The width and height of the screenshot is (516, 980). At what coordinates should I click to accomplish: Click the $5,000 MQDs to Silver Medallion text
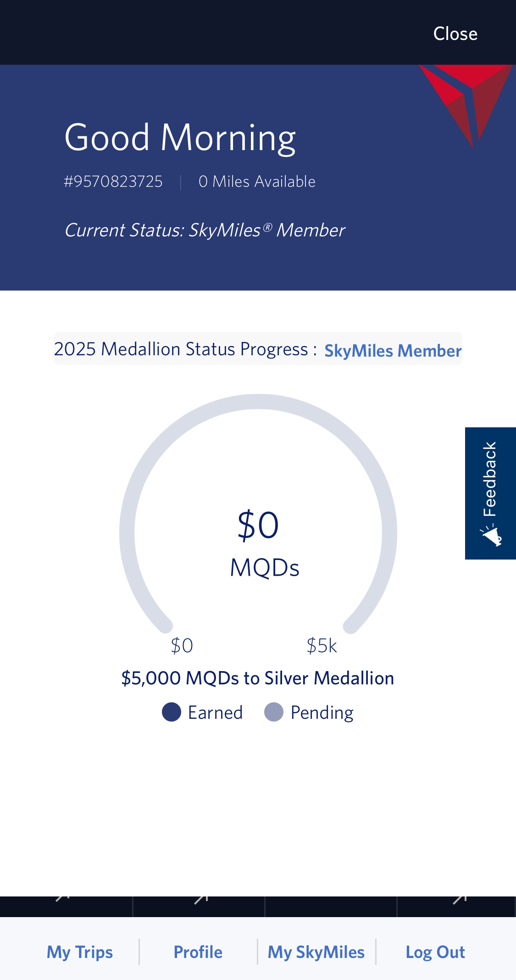coord(258,678)
